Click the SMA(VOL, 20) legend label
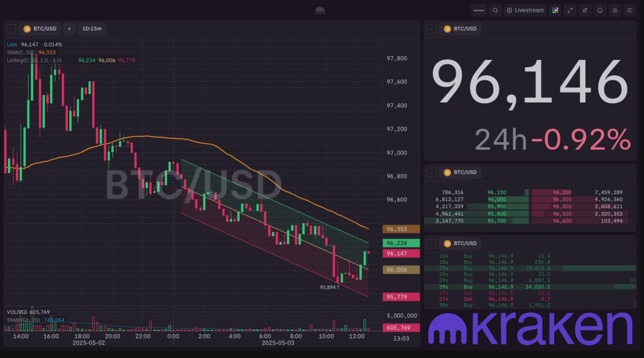This screenshot has width=644, height=358. [x=23, y=320]
